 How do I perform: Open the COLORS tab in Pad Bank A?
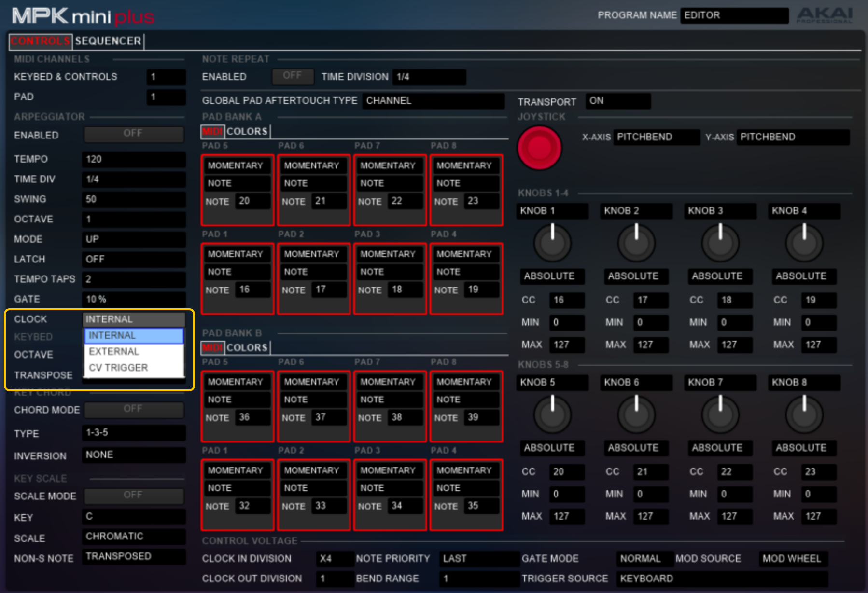(247, 131)
